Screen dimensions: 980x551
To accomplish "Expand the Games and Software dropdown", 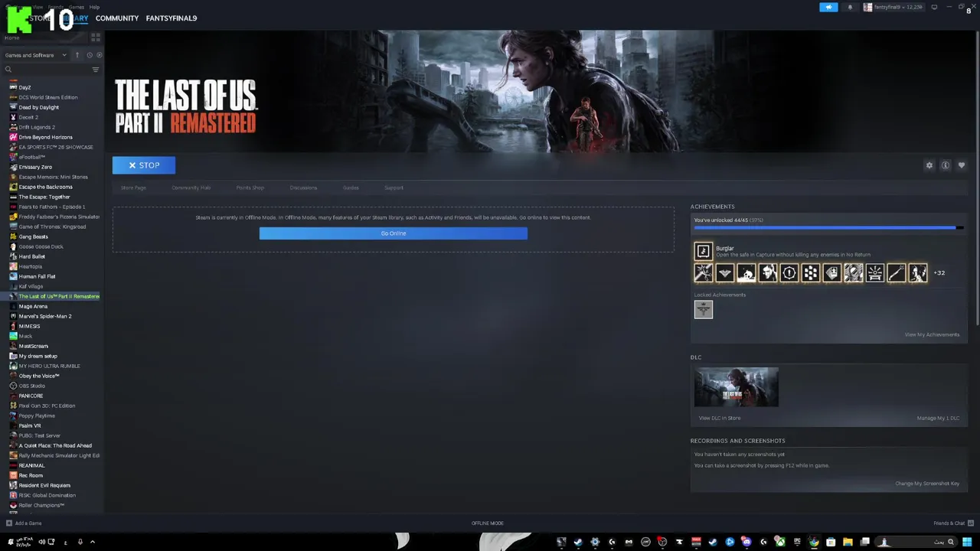I will 35,55.
